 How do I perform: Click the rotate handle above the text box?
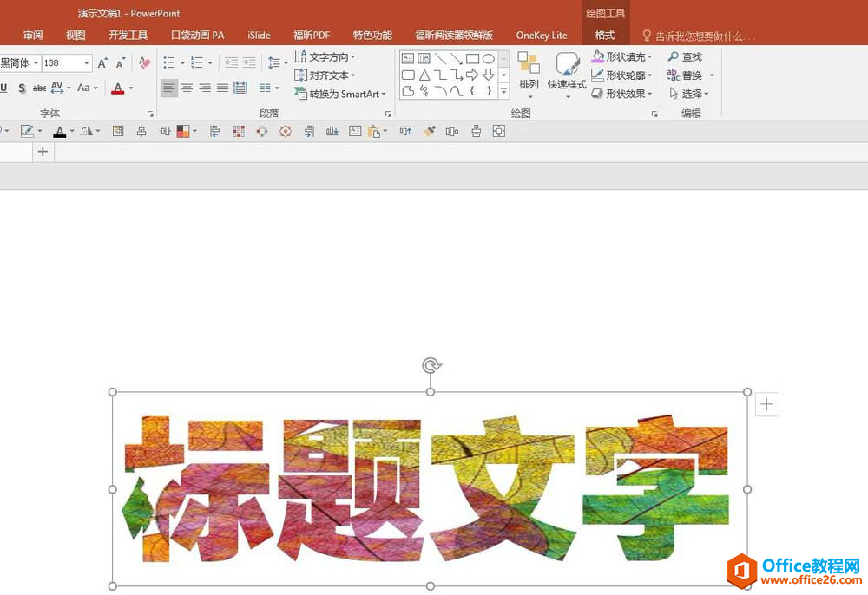click(x=431, y=366)
